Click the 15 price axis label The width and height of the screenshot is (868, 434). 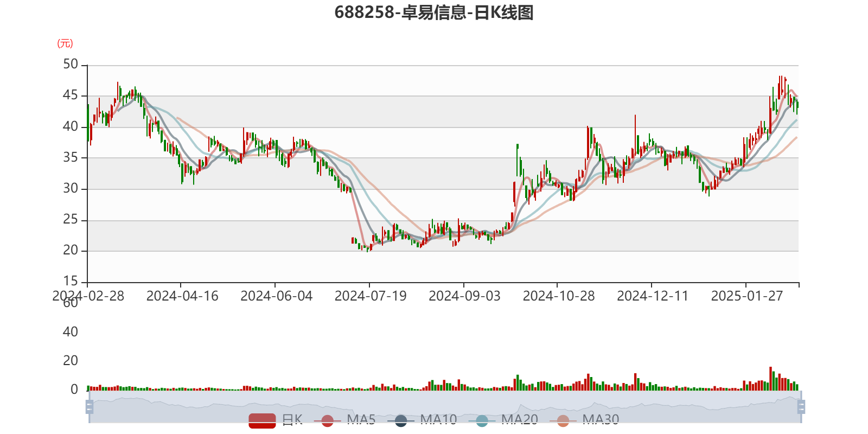pos(71,282)
